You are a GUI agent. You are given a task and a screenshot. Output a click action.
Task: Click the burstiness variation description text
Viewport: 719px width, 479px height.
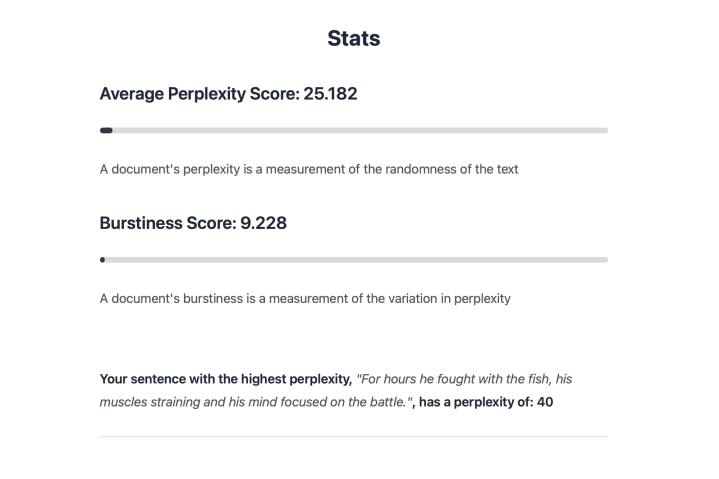(x=304, y=298)
